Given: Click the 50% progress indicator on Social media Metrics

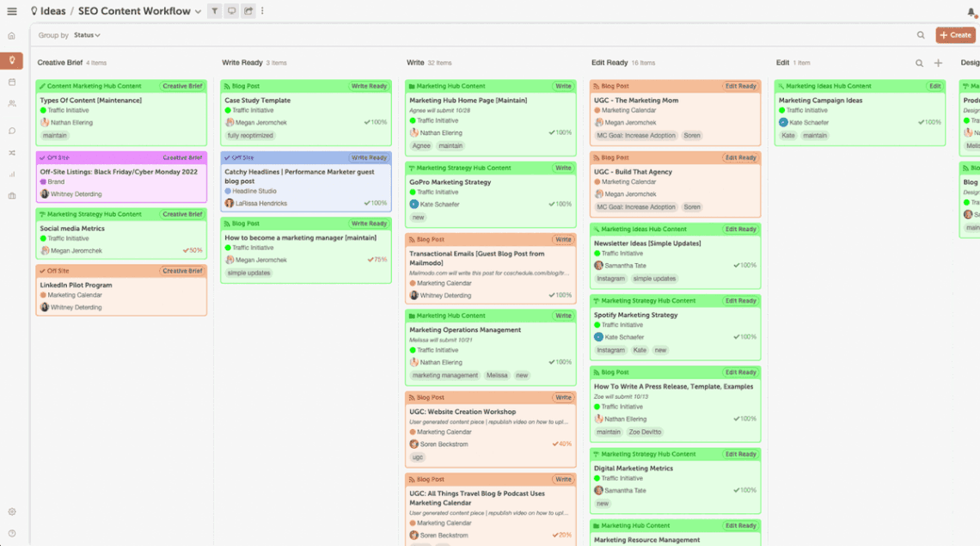Looking at the screenshot, I should point(190,251).
